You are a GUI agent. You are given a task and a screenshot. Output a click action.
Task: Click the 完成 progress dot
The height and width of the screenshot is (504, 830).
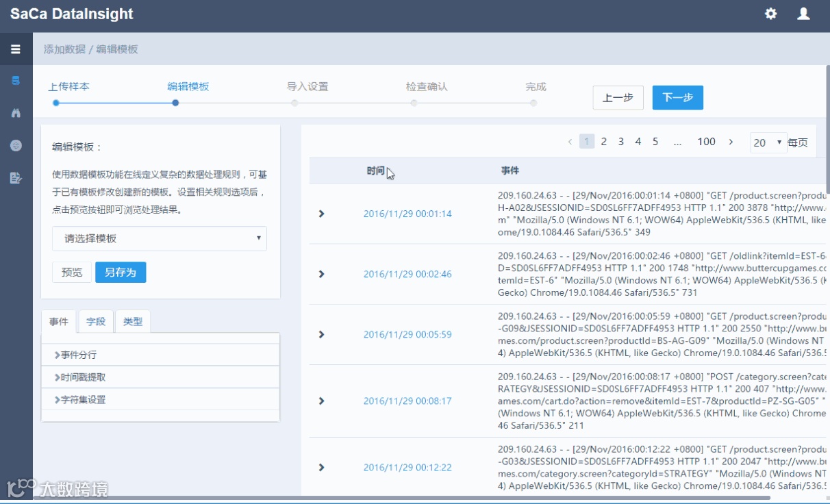(x=533, y=103)
